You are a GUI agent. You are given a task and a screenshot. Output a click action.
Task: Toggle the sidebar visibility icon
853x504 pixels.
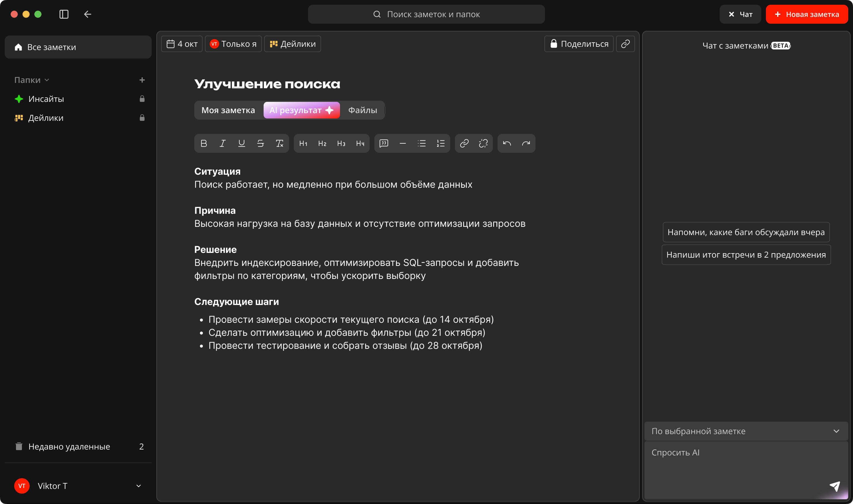(63, 14)
